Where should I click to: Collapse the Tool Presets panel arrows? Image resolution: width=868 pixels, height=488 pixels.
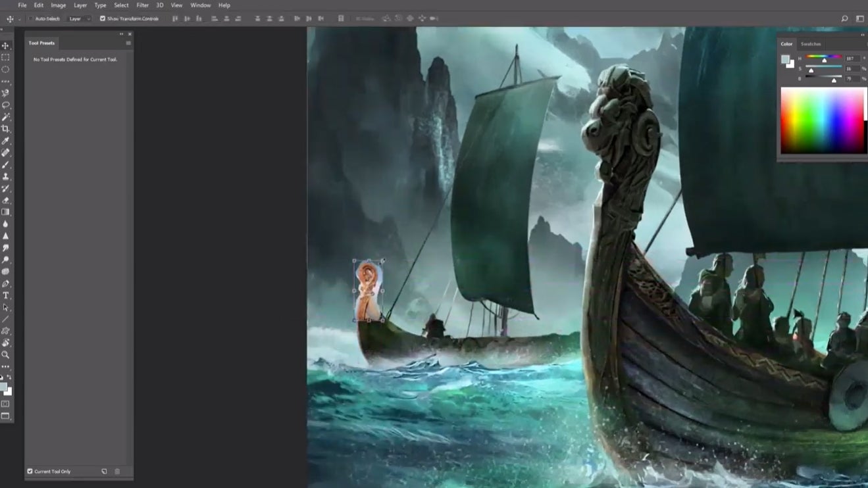tap(121, 34)
